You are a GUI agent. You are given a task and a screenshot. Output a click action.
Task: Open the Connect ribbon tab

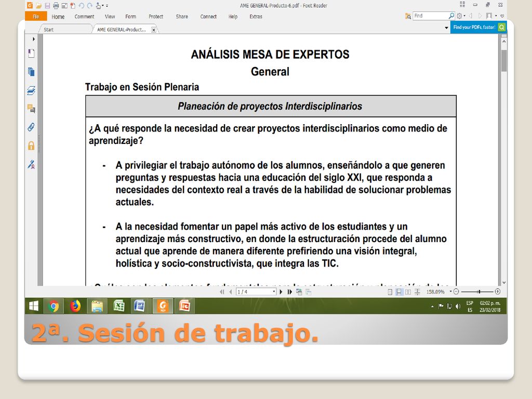[208, 17]
